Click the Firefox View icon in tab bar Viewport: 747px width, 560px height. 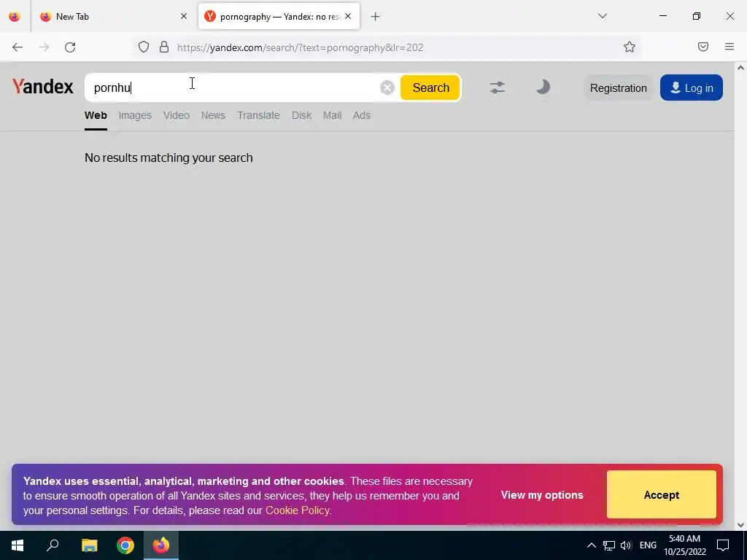[x=15, y=16]
